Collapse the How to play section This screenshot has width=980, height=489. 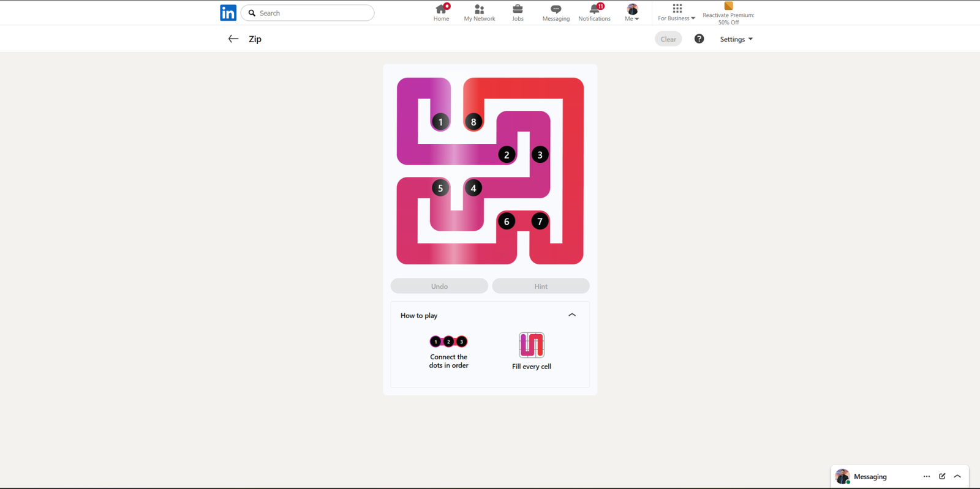[x=572, y=315]
